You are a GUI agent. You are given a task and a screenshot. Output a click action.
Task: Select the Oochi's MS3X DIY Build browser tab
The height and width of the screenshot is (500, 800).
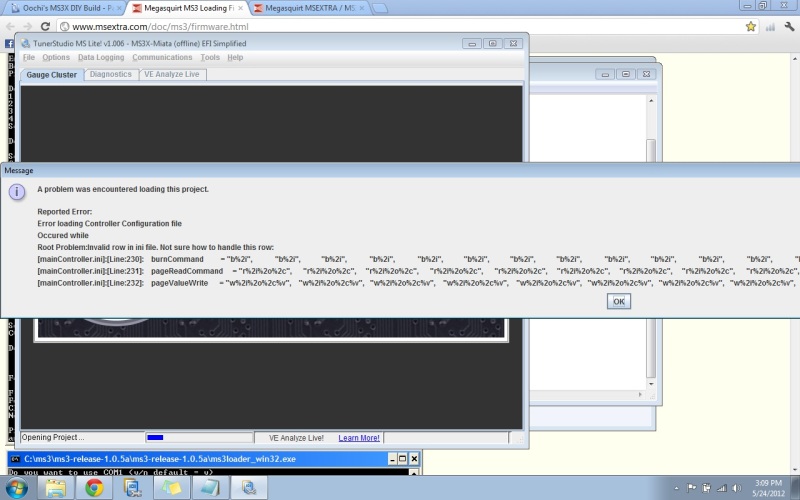[x=67, y=8]
